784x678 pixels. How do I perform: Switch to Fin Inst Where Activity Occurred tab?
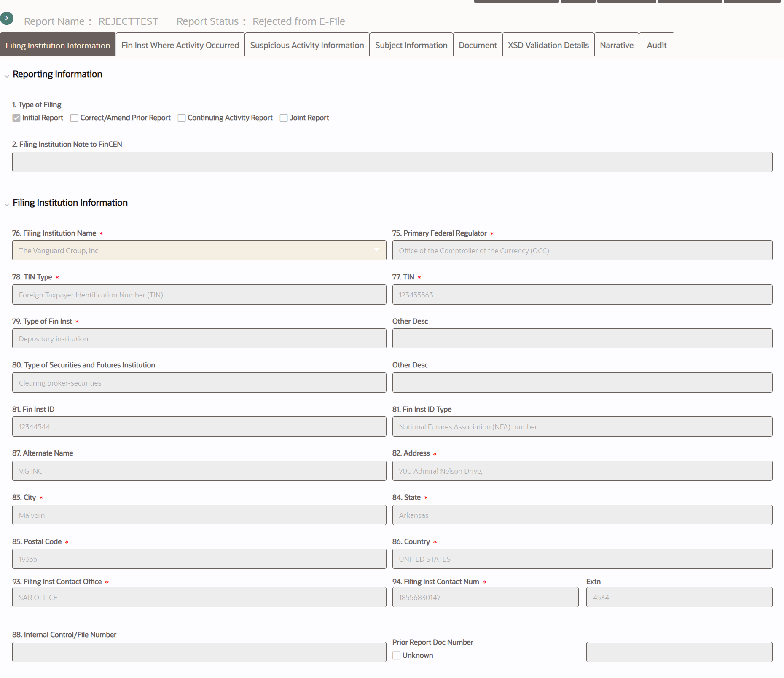[180, 45]
